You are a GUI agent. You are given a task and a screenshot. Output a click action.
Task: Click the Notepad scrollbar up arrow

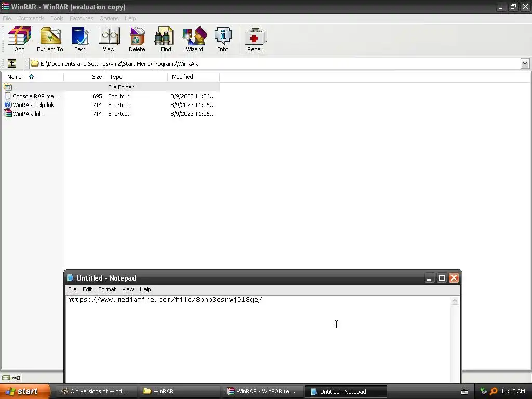pos(455,301)
